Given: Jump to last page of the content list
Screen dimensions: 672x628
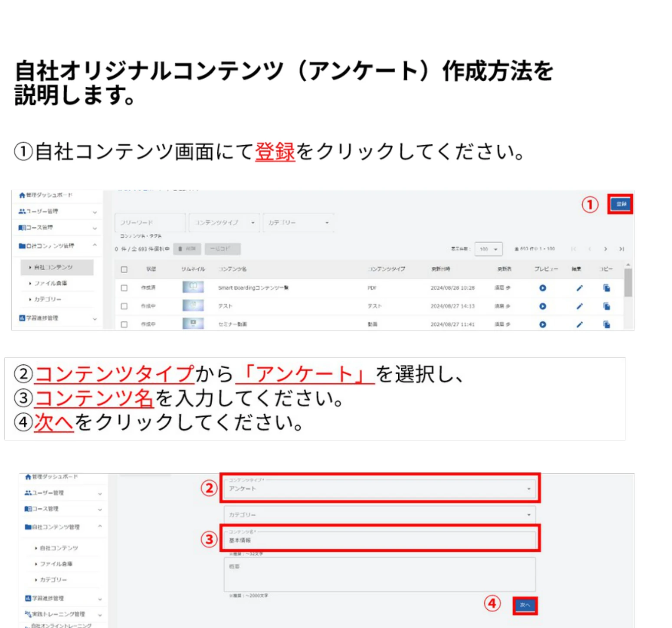Looking at the screenshot, I should pyautogui.click(x=622, y=249).
